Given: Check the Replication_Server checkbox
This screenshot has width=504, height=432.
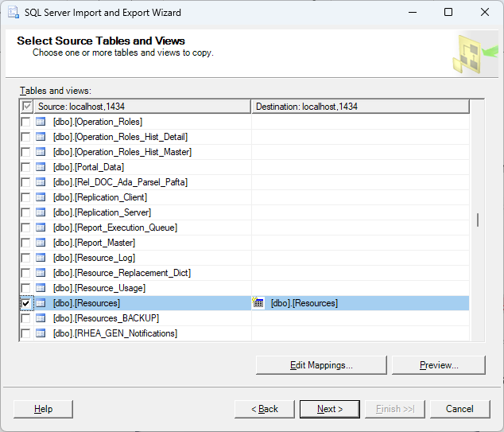Looking at the screenshot, I should coord(25,212).
